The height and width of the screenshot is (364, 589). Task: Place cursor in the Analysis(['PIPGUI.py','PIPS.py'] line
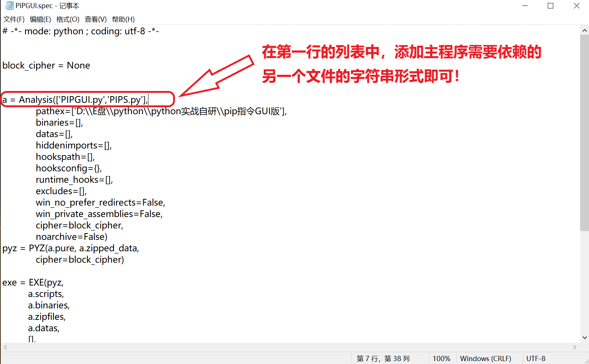(75, 99)
